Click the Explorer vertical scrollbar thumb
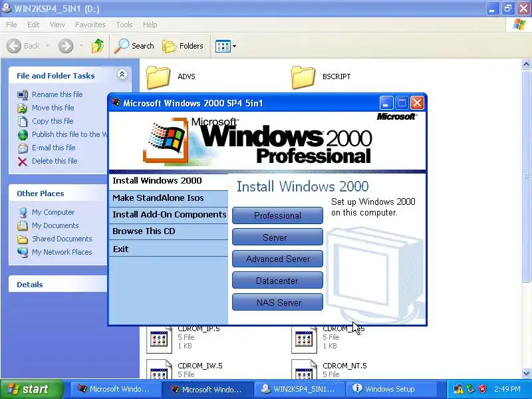Screen dimensions: 532x399 [526, 176]
